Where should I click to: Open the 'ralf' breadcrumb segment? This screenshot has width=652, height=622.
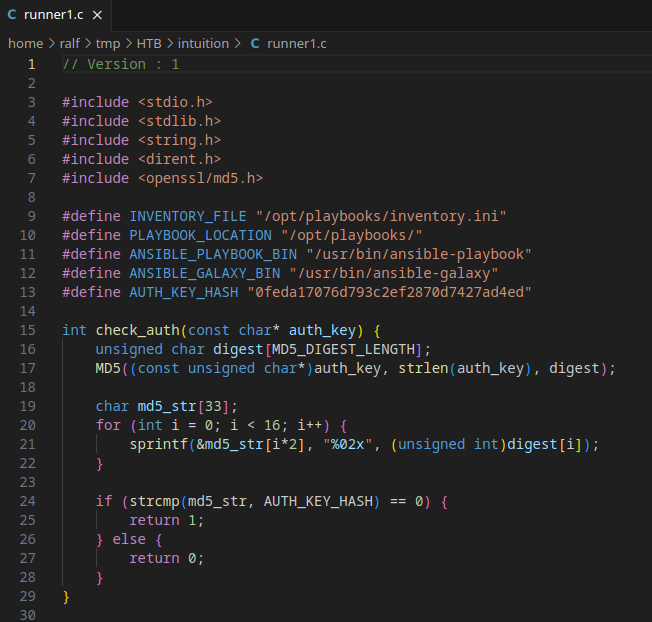pyautogui.click(x=69, y=43)
